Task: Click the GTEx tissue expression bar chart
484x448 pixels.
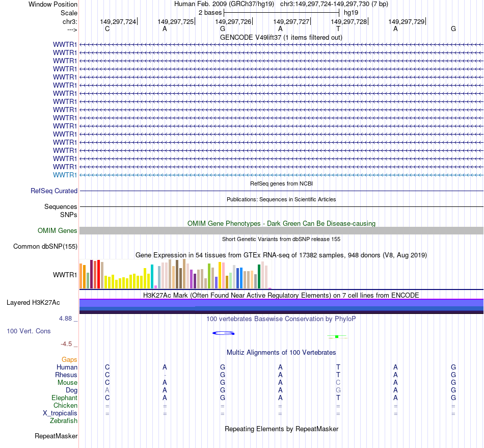Action: 175,274
